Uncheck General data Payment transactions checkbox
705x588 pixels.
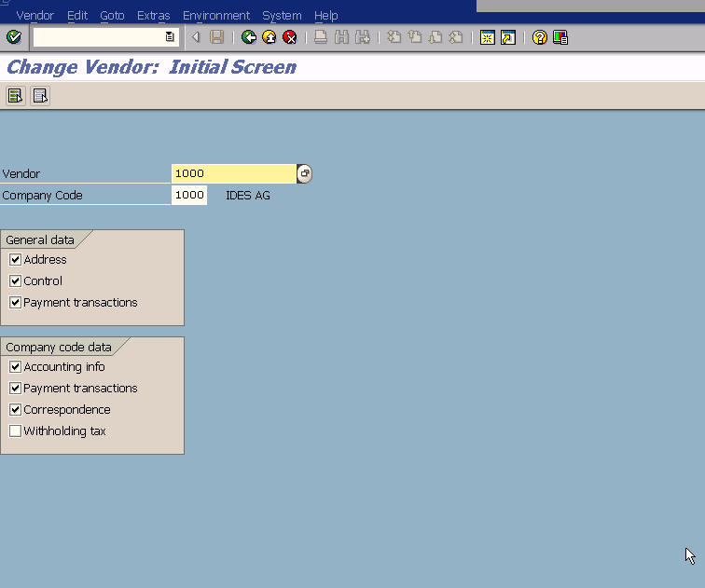(x=15, y=302)
